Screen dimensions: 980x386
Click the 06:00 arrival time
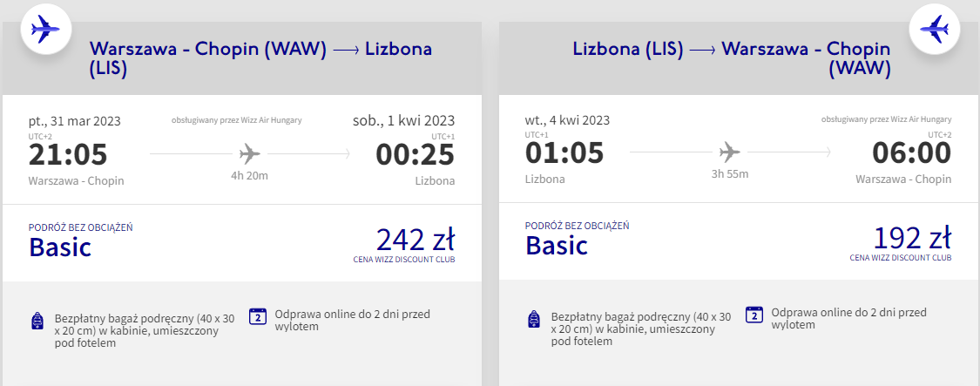tap(912, 153)
